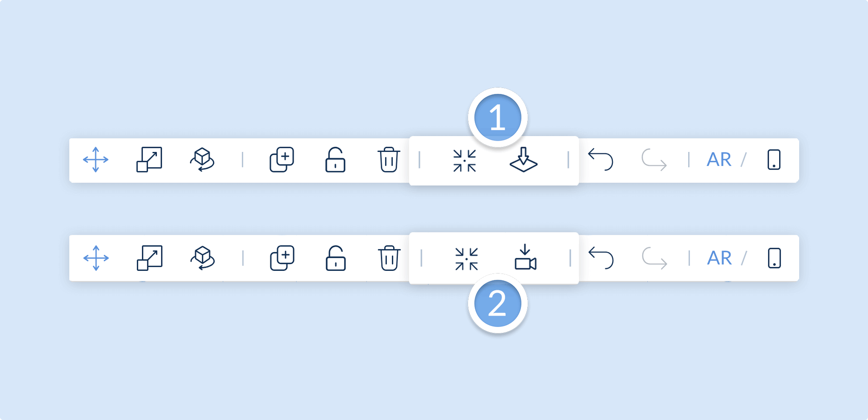Click the Undo arrow in the top toolbar
868x420 pixels.
(600, 160)
